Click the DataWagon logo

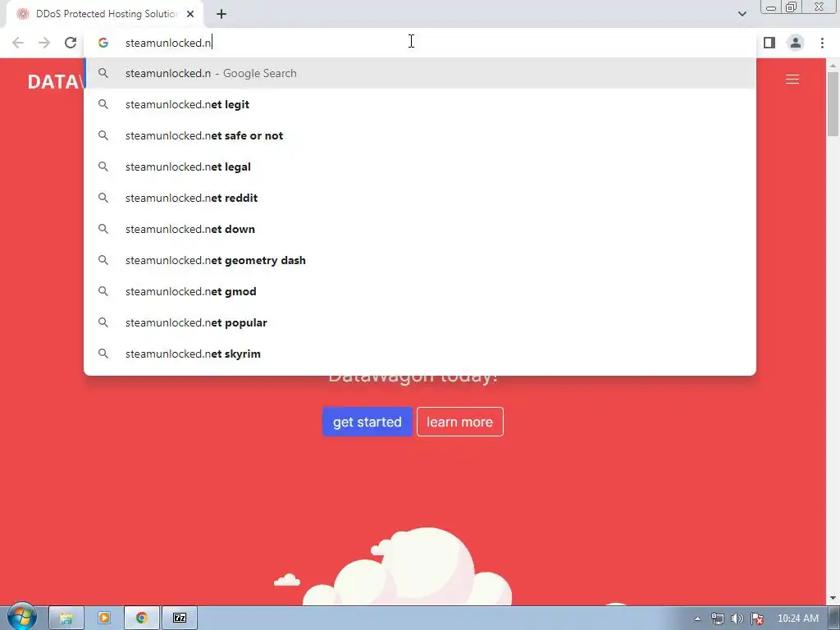56,81
